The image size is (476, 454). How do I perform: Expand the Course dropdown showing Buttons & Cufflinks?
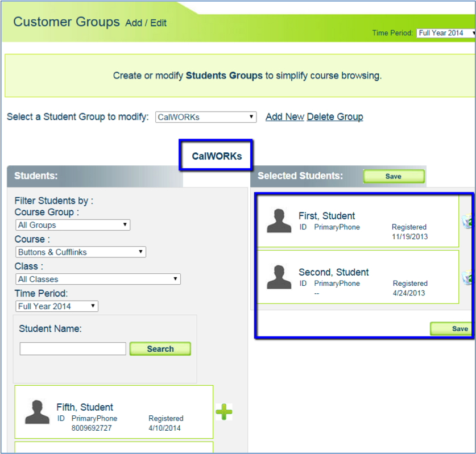(x=81, y=252)
